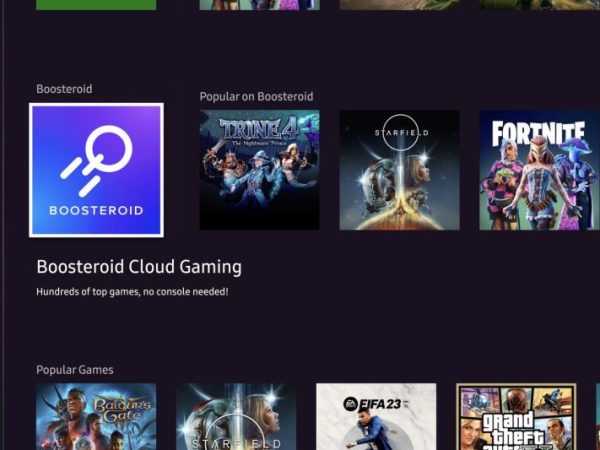This screenshot has width=600, height=450.
Task: Select the green tile at top left
Action: coord(96,5)
